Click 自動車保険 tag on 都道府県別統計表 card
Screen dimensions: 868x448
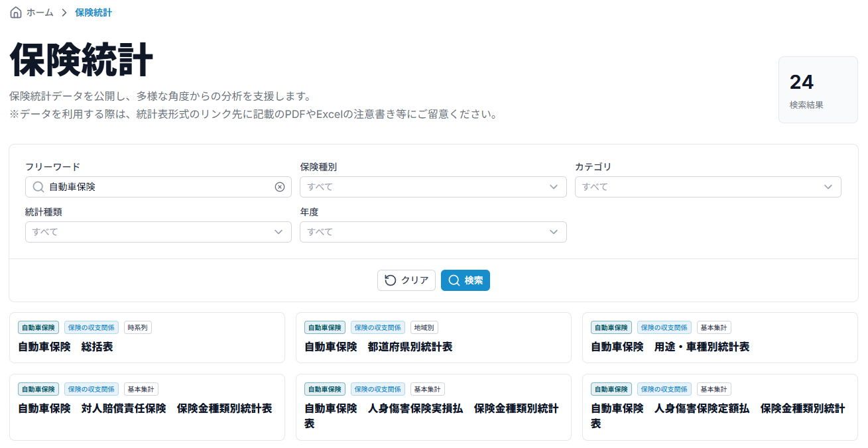[x=325, y=327]
